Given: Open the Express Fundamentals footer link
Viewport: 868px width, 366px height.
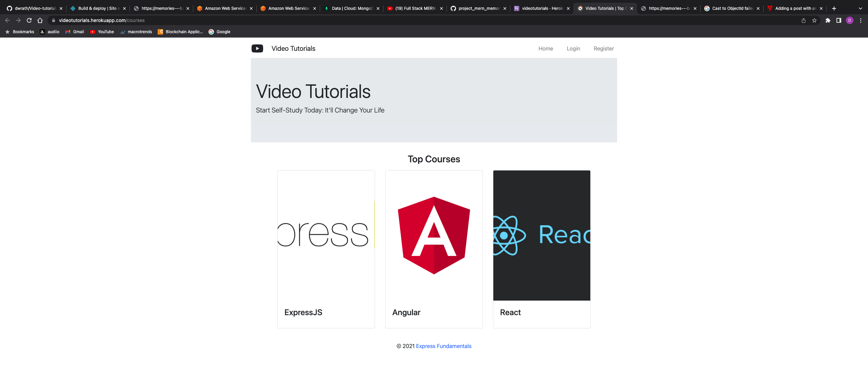Looking at the screenshot, I should tap(443, 346).
